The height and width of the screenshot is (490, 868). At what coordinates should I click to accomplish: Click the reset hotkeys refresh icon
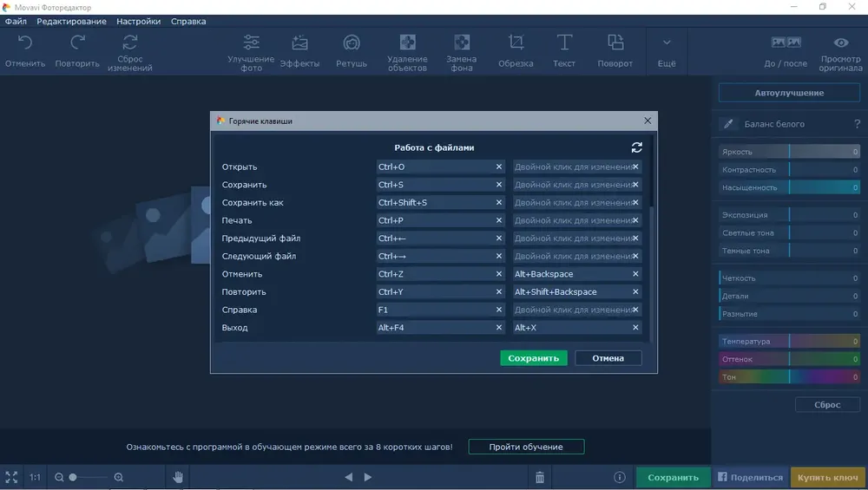(637, 147)
